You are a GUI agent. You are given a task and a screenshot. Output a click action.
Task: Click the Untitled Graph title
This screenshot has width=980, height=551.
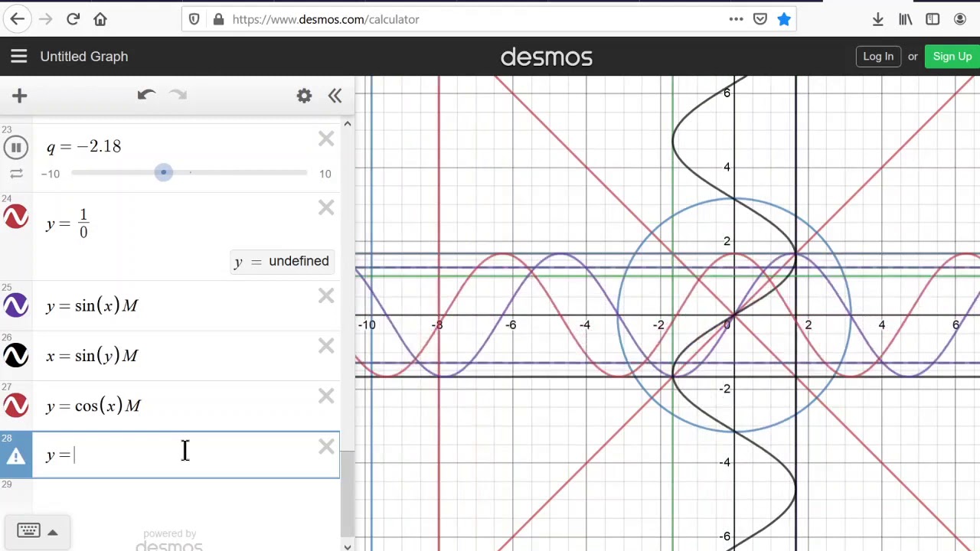click(x=84, y=57)
